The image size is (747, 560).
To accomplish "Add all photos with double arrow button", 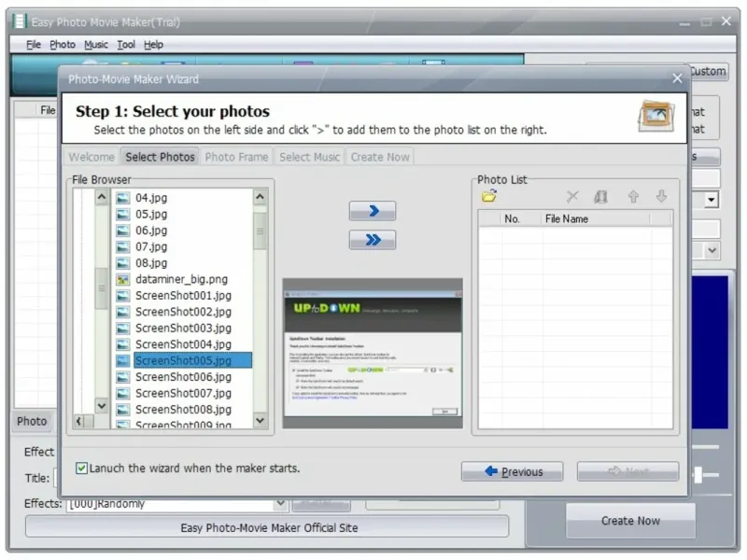I will [x=372, y=240].
